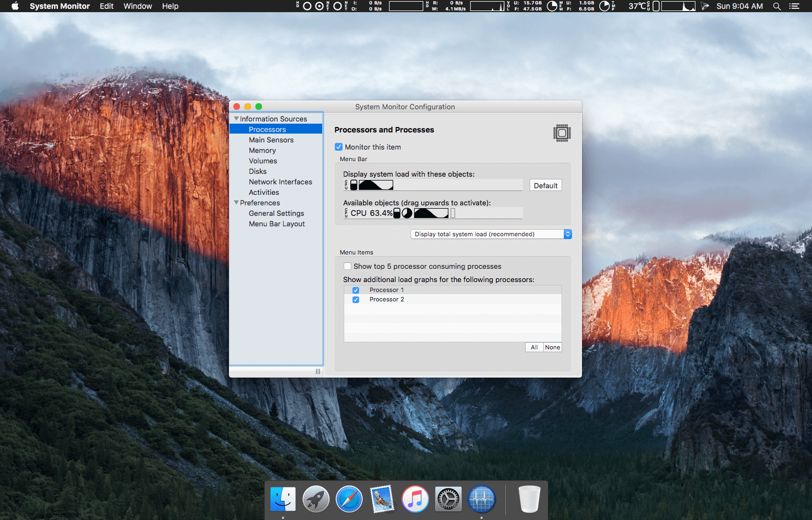Image resolution: width=812 pixels, height=520 pixels.
Task: Open Notification Center menu bar icon
Action: 794,6
